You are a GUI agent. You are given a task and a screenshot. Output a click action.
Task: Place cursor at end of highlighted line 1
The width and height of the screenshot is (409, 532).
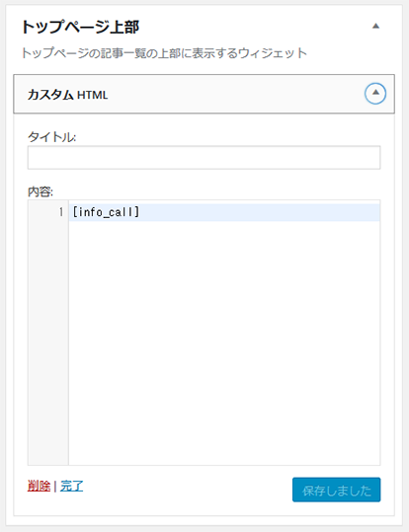(x=258, y=212)
